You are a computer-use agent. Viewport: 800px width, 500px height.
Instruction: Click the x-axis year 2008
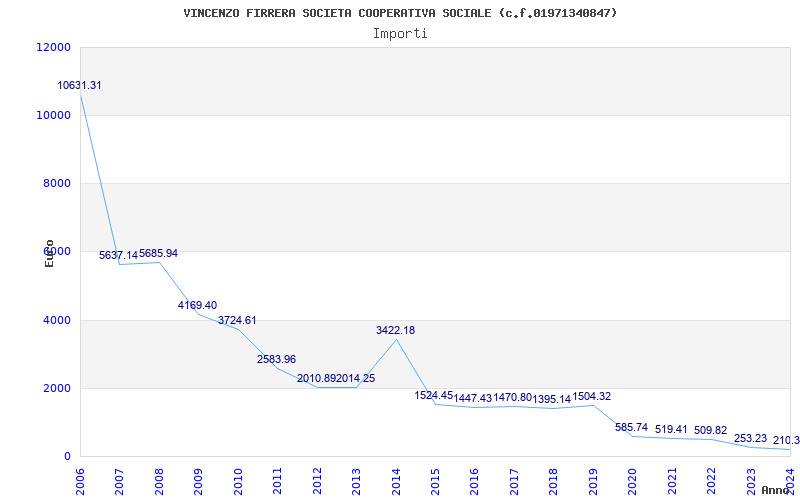tap(159, 482)
